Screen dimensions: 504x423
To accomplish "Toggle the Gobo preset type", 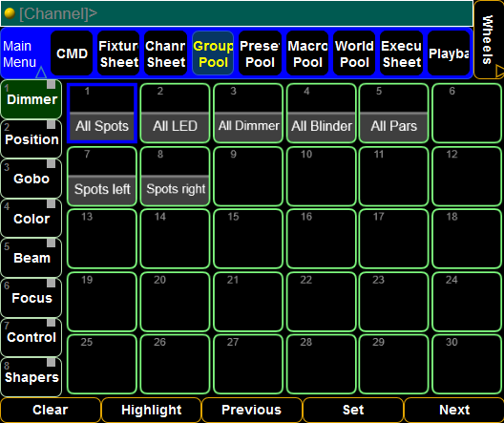I will [31, 179].
